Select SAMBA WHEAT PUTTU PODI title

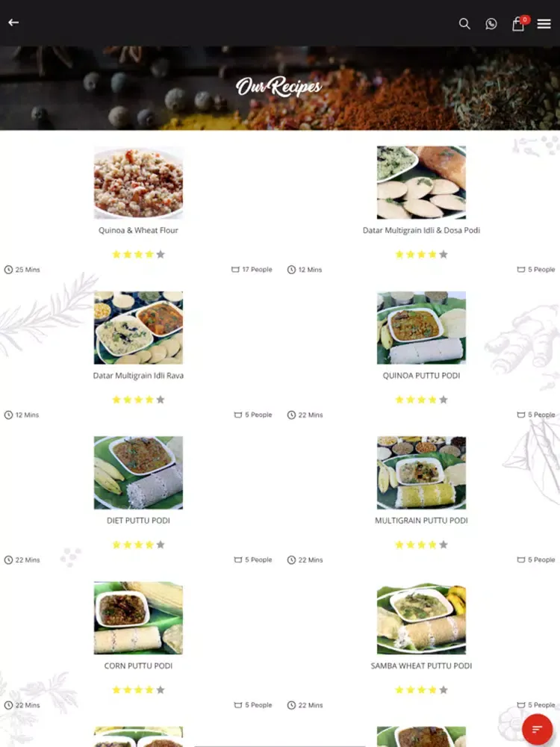421,666
